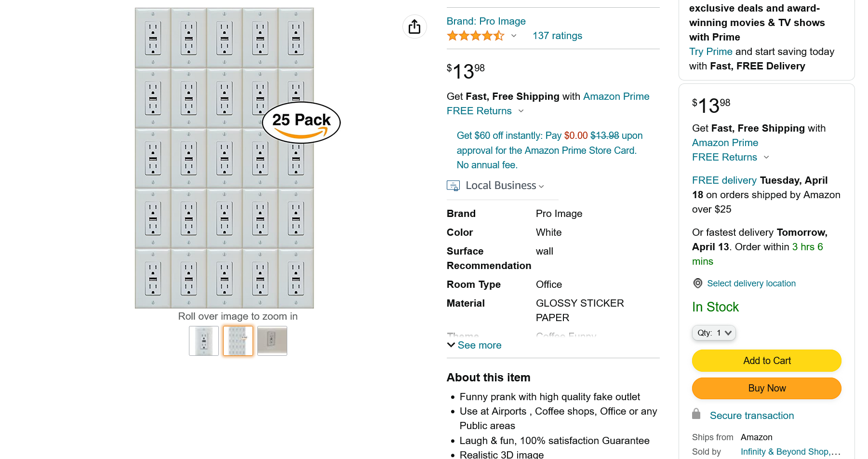Select the third wall-outlet thumbnail
The width and height of the screenshot is (868, 459).
[x=272, y=341]
